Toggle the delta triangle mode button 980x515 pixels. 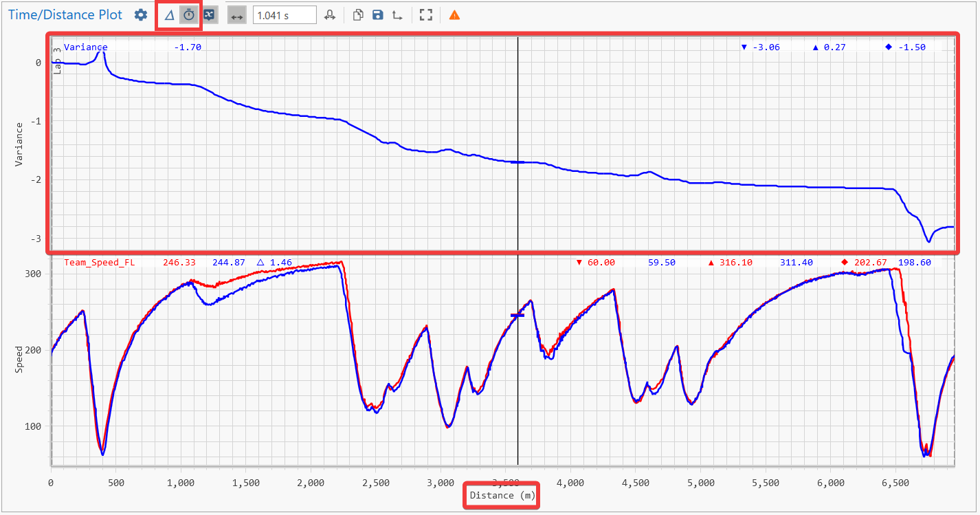169,15
